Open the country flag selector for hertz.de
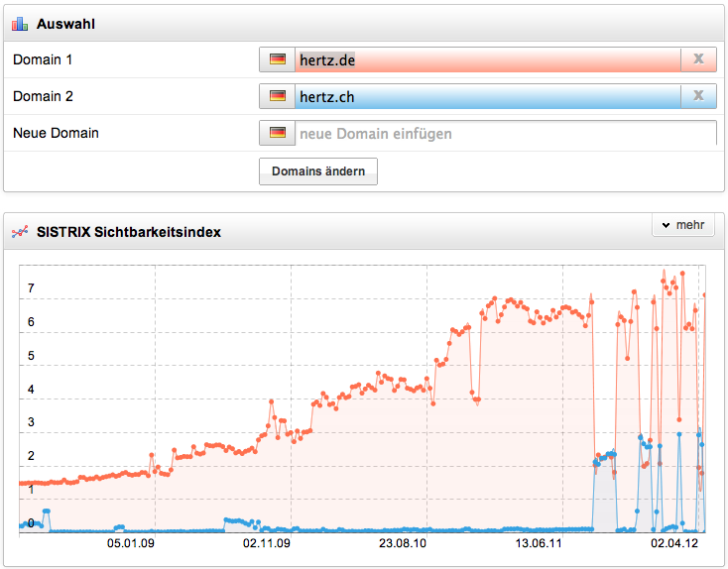Screen dimensions: 728x569 click(x=277, y=59)
